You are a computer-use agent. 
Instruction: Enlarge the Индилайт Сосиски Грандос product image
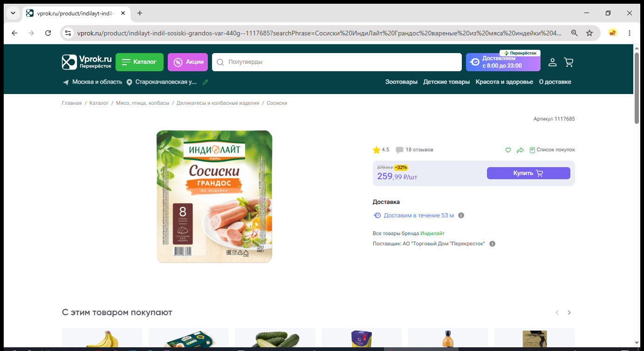tap(214, 196)
